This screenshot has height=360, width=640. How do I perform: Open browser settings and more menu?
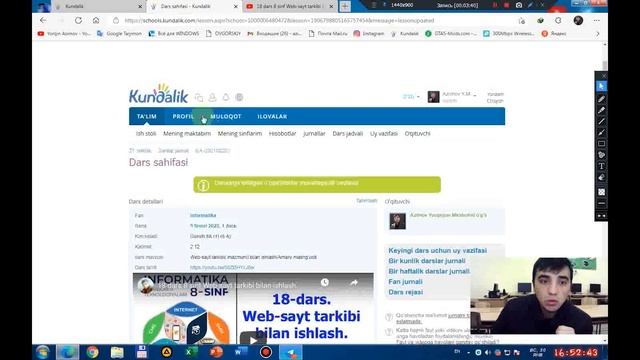click(x=597, y=20)
